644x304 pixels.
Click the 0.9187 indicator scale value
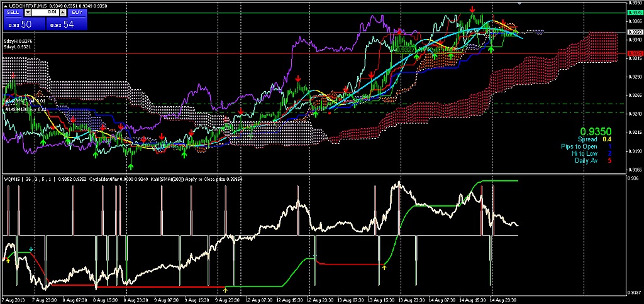click(635, 293)
